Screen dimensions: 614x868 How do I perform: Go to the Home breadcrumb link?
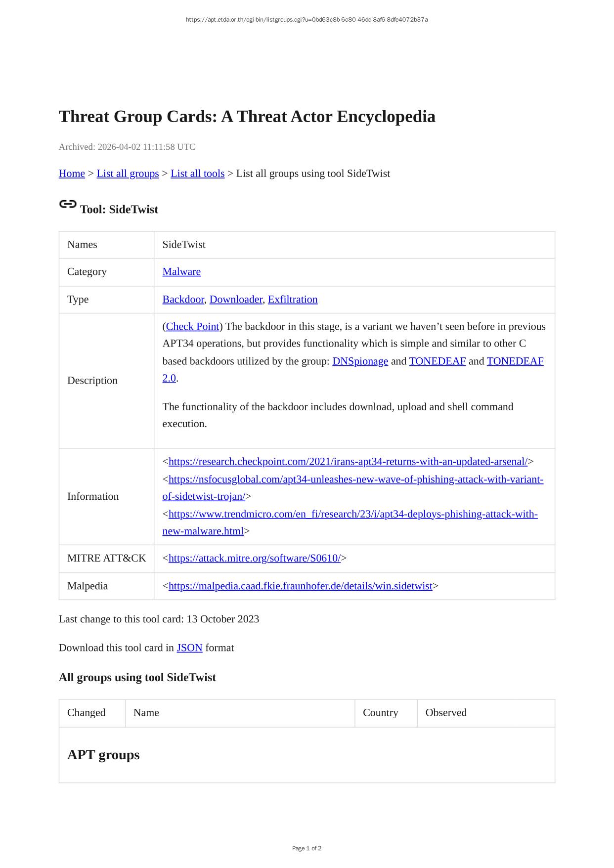point(72,174)
